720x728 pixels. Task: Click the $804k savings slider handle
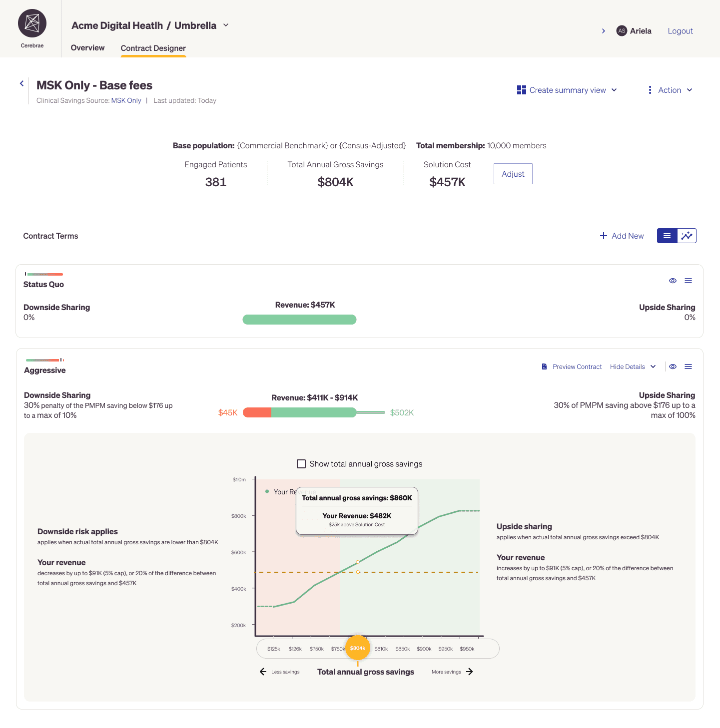point(358,648)
